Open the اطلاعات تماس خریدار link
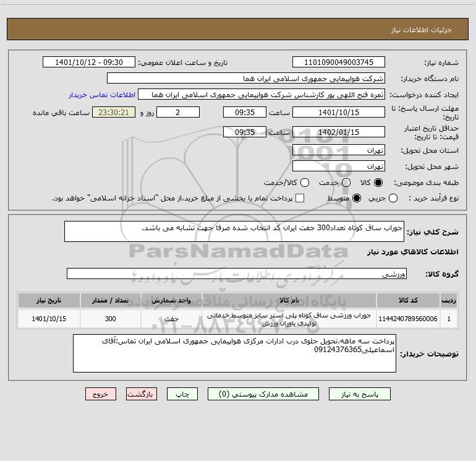The width and height of the screenshot is (476, 461). tap(102, 95)
